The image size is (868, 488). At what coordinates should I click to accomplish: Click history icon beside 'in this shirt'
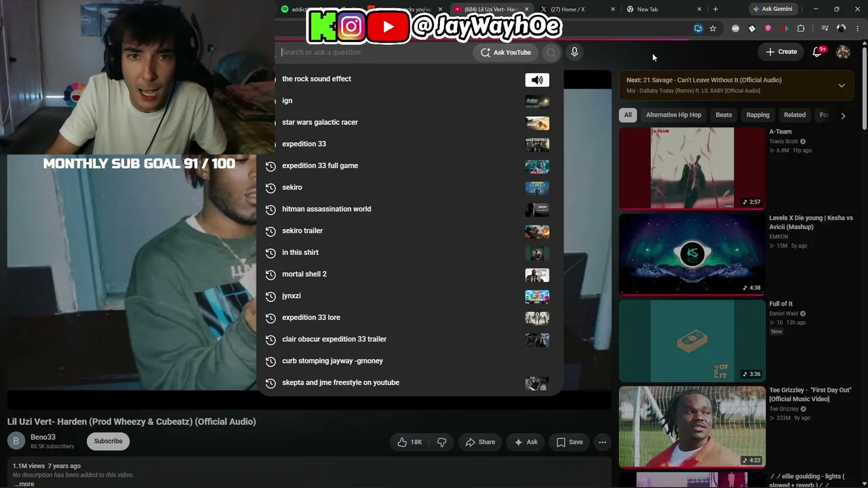pyautogui.click(x=271, y=253)
